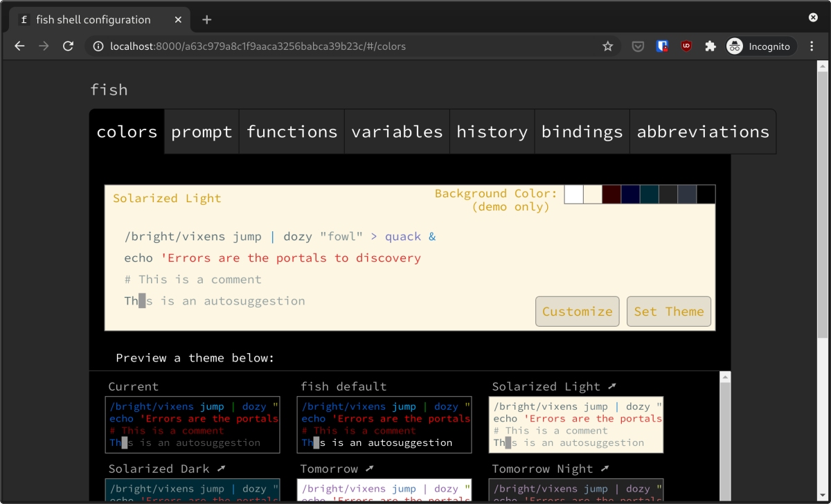Open Chrome's three-dot menu
Viewport: 831px width, 504px height.
(x=812, y=46)
